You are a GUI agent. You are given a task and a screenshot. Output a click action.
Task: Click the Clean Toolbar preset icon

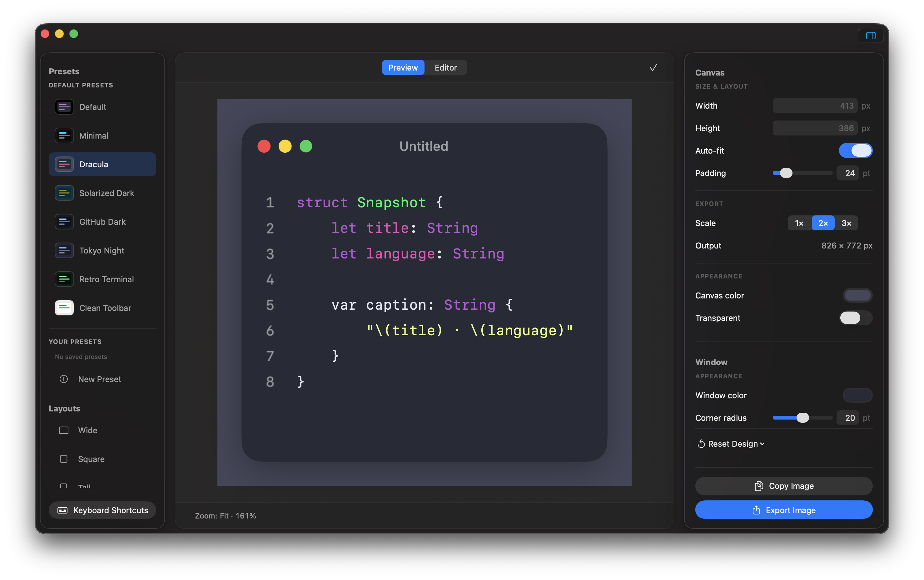coord(64,308)
